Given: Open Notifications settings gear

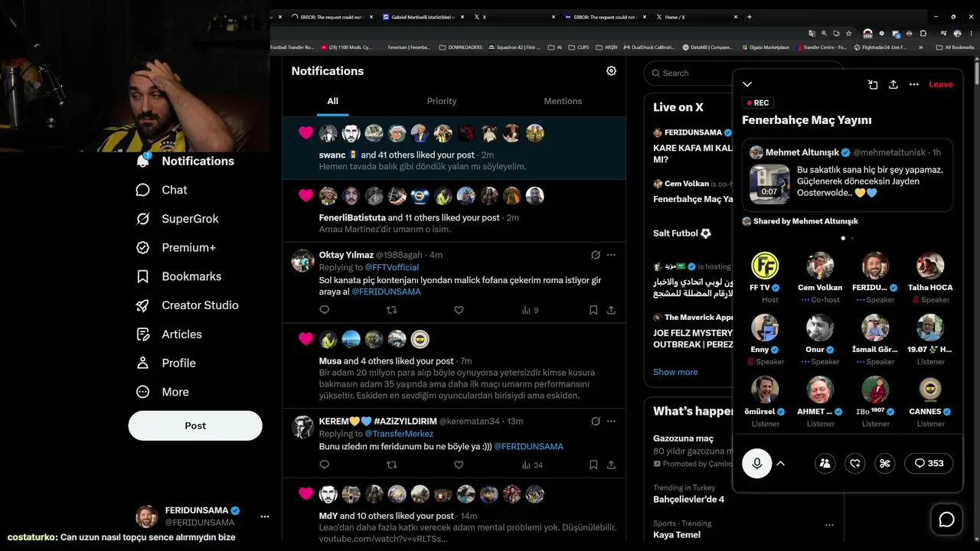Looking at the screenshot, I should tap(611, 70).
